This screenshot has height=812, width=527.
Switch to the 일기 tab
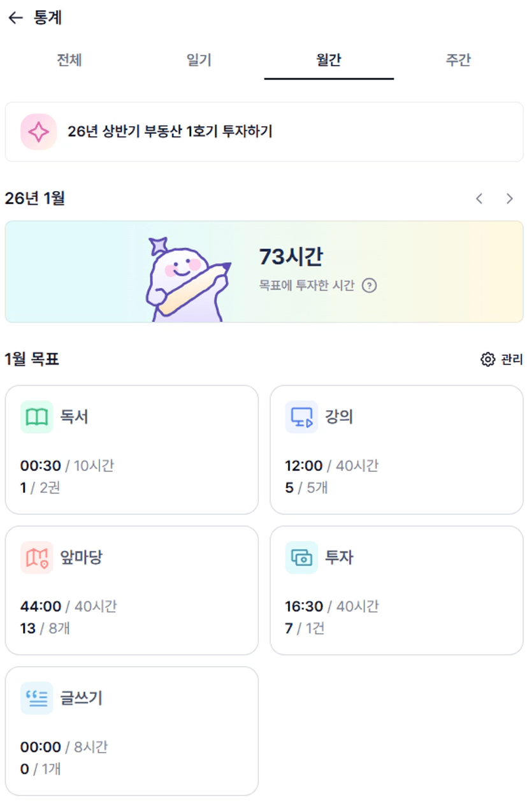click(199, 61)
